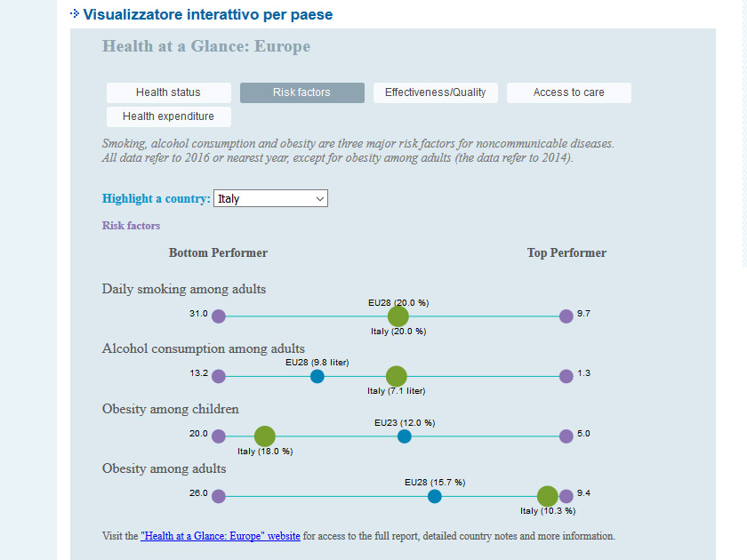Image resolution: width=747 pixels, height=560 pixels.
Task: Select the Risk factors tab
Action: click(302, 92)
